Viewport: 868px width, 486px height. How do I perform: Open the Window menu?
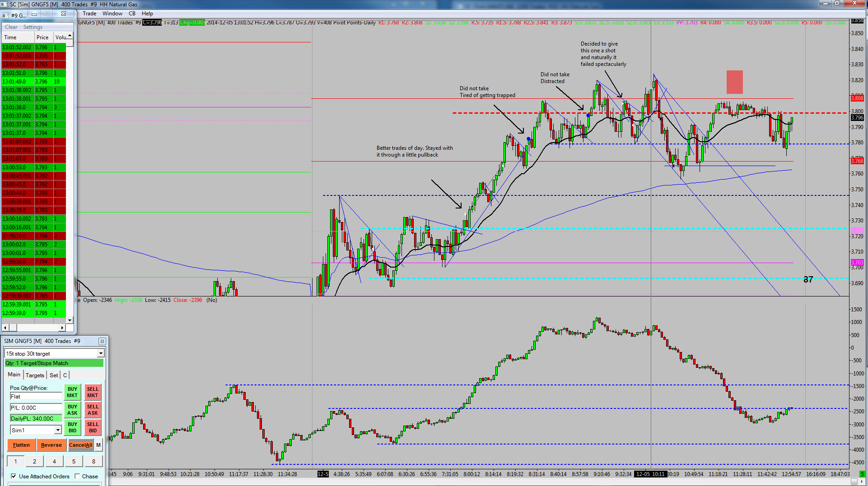click(112, 14)
